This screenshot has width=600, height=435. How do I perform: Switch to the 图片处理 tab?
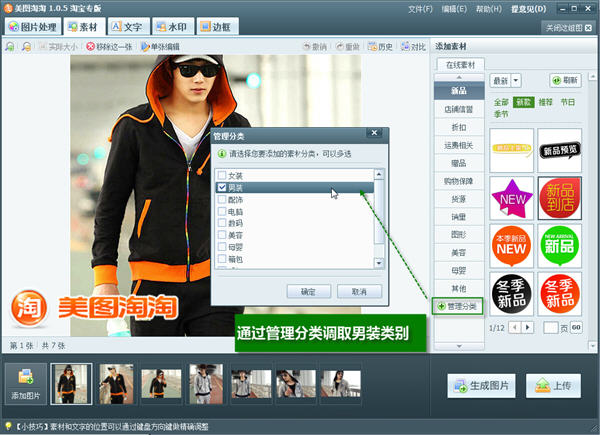click(x=33, y=27)
